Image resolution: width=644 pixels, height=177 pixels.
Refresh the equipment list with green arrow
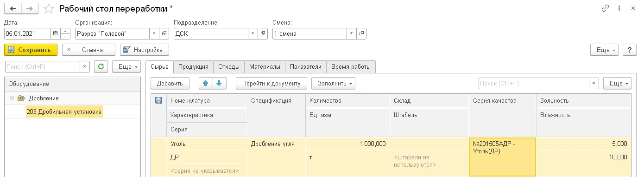coord(101,67)
